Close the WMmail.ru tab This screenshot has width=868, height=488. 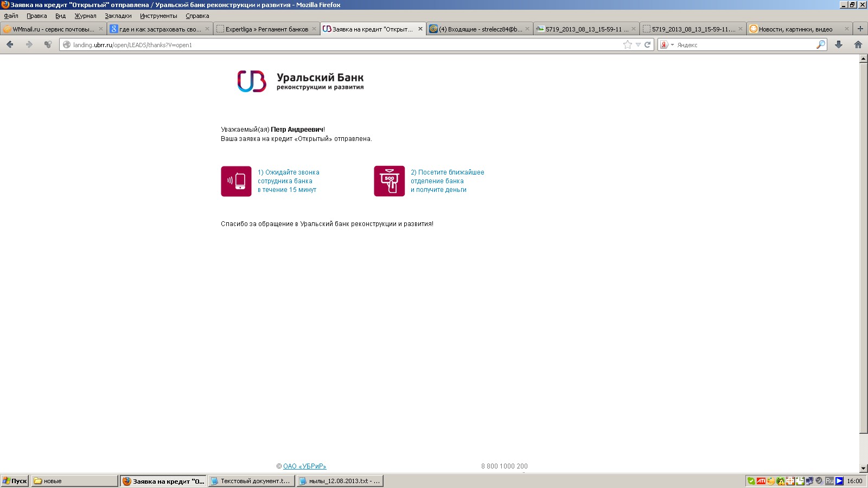click(100, 29)
